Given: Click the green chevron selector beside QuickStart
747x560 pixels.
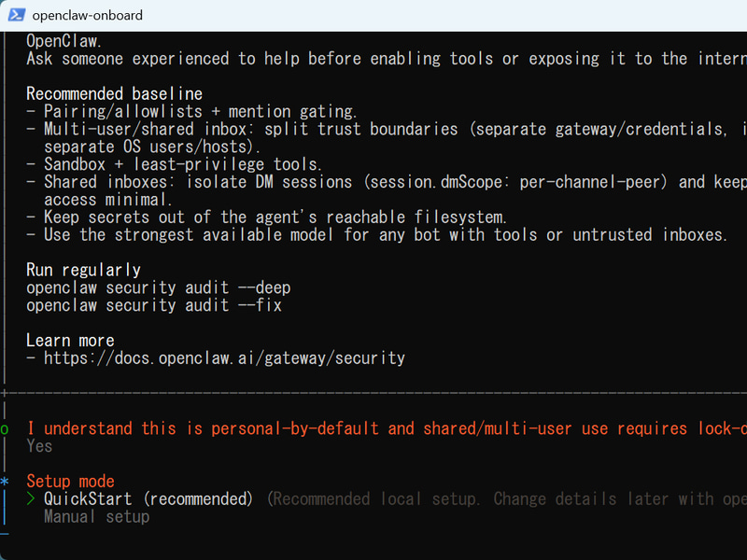Looking at the screenshot, I should (x=31, y=499).
